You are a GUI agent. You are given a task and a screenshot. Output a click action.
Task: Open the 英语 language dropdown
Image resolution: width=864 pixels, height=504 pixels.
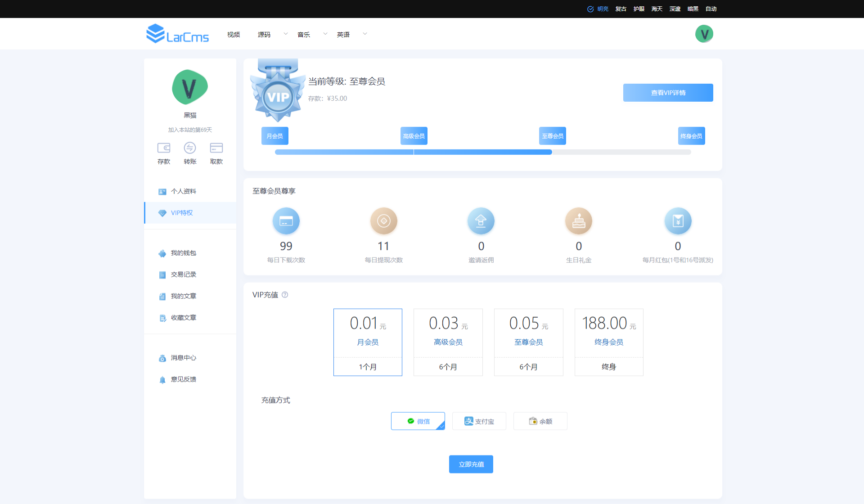point(343,34)
